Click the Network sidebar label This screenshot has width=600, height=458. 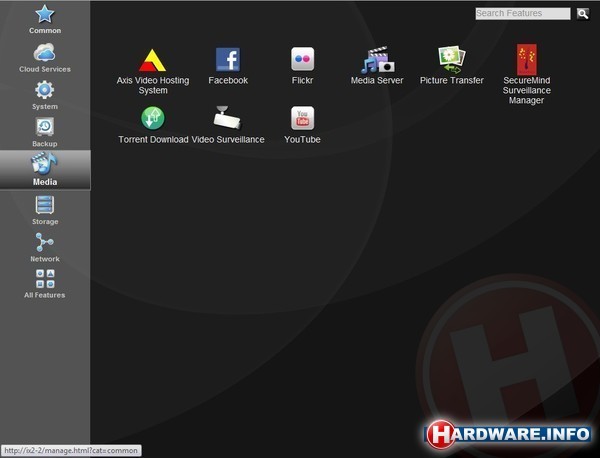(45, 259)
